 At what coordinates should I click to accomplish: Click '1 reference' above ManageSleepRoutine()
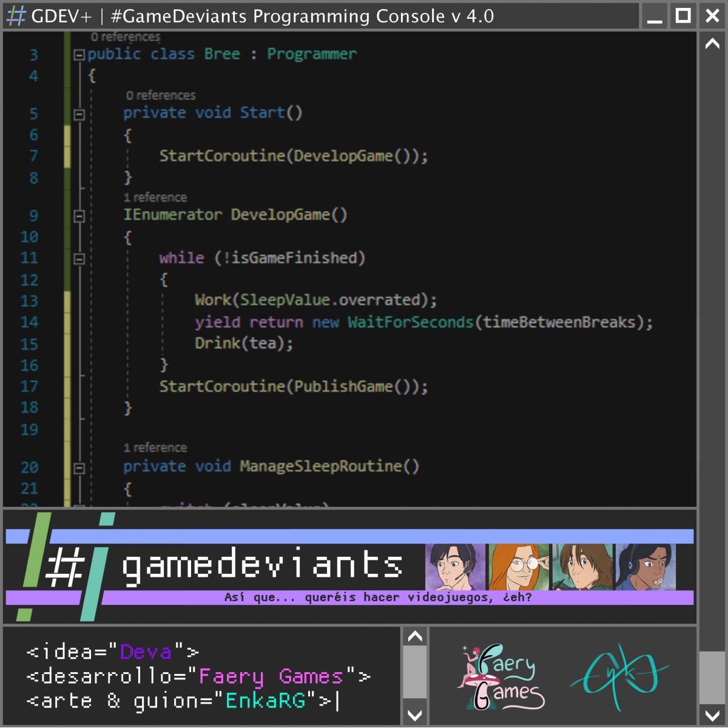click(x=155, y=448)
